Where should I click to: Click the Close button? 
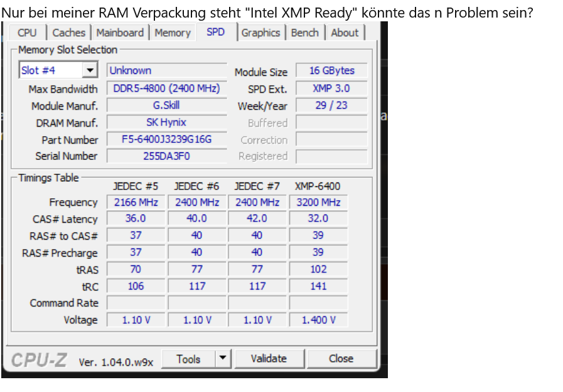point(341,358)
